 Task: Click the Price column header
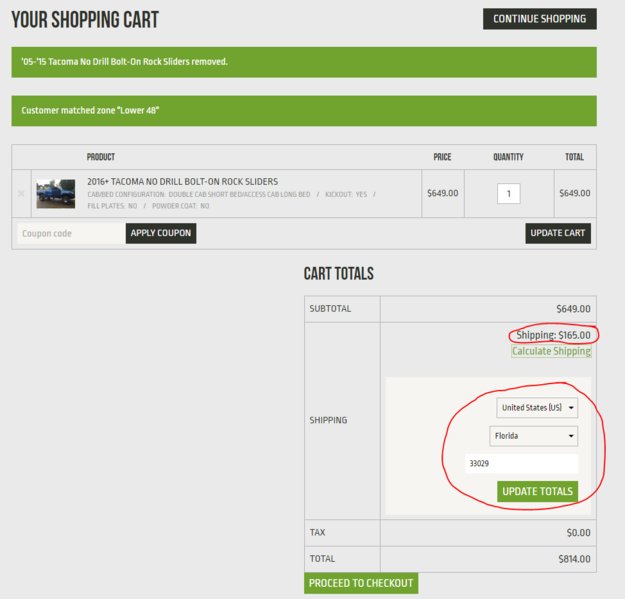tap(442, 157)
